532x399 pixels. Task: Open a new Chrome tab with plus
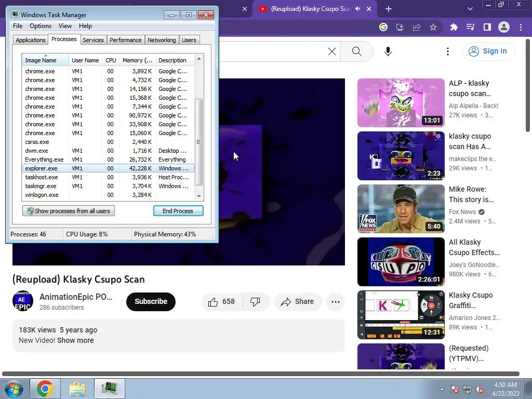point(389,9)
